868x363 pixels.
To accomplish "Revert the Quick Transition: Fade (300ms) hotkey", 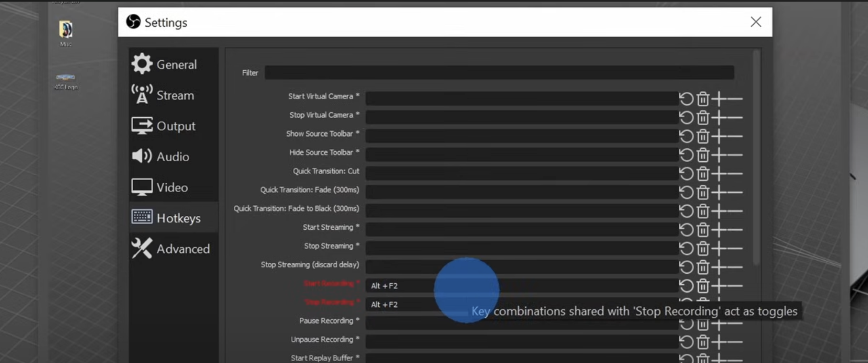I will tap(686, 192).
